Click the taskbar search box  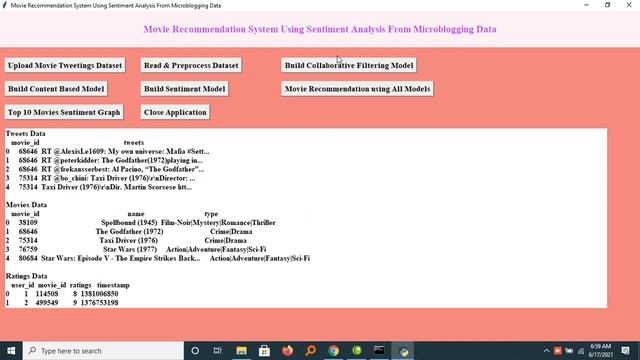coord(103,351)
